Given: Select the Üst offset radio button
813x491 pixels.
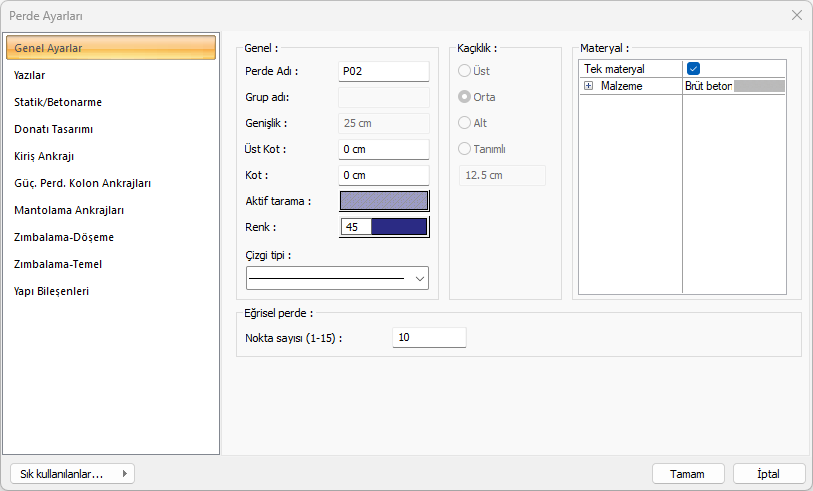Looking at the screenshot, I should point(464,71).
